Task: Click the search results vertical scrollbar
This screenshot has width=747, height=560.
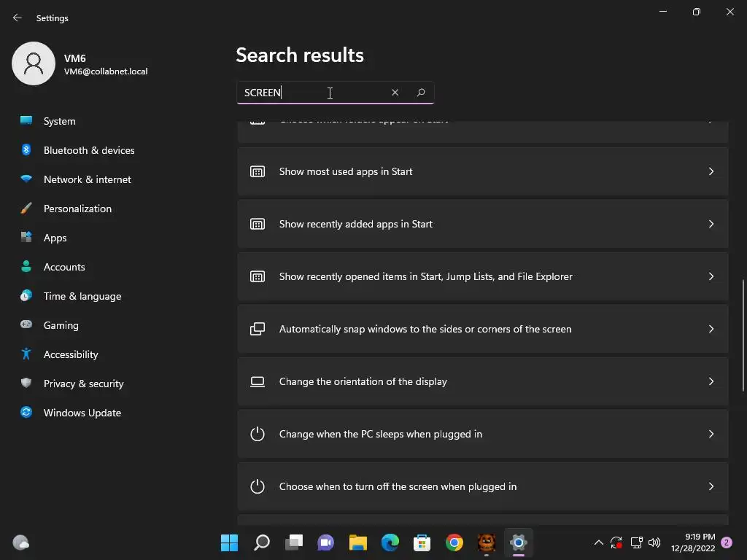Action: [x=743, y=335]
